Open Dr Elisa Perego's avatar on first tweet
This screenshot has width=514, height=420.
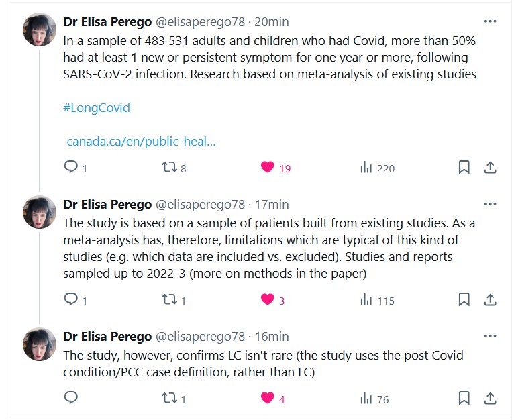point(40,30)
